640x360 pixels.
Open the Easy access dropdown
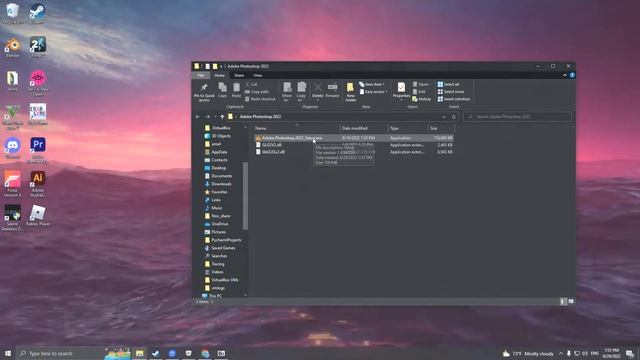(373, 91)
